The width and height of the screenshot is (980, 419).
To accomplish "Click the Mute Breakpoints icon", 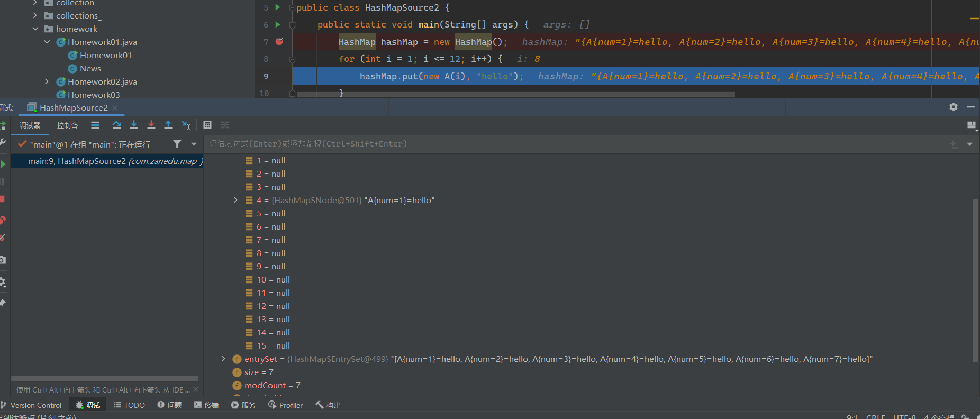I will click(x=3, y=238).
